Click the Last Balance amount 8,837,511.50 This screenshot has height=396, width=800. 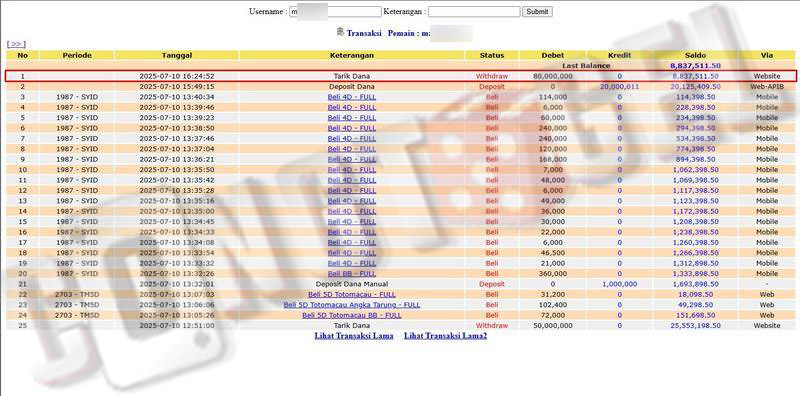695,66
